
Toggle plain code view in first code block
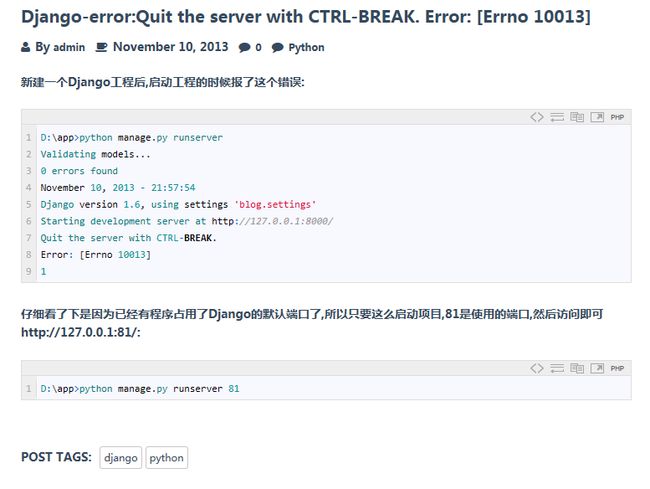[x=537, y=117]
